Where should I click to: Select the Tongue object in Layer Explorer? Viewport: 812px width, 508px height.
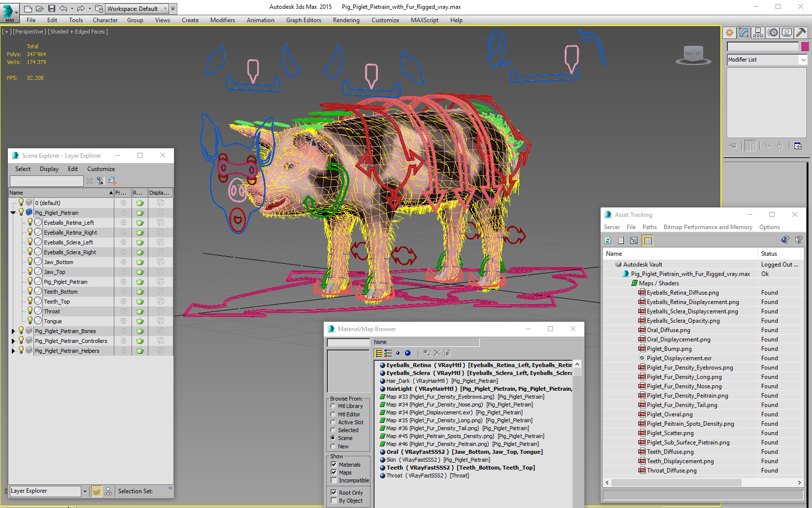(x=53, y=321)
